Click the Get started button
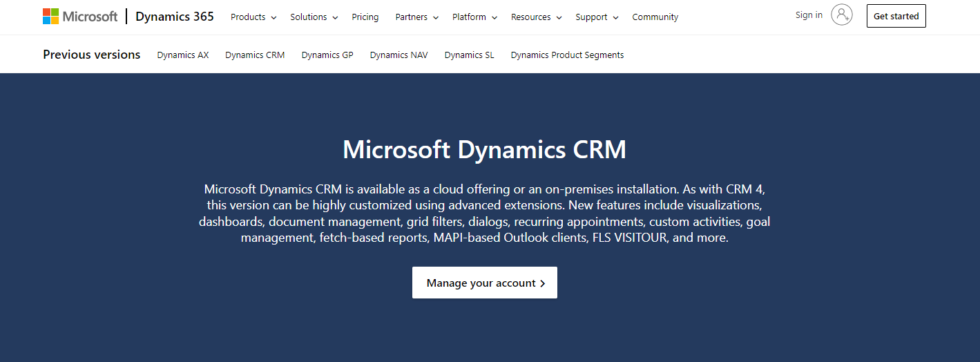 coord(896,16)
